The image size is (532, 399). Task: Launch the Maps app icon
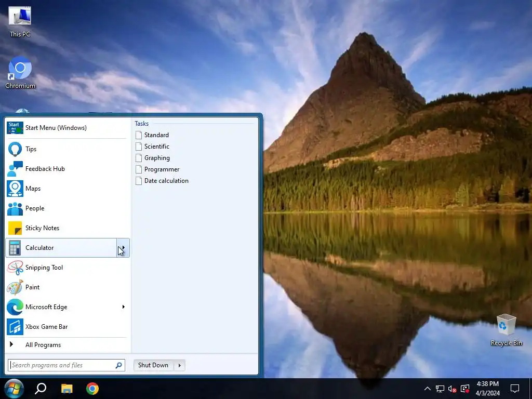click(x=15, y=188)
